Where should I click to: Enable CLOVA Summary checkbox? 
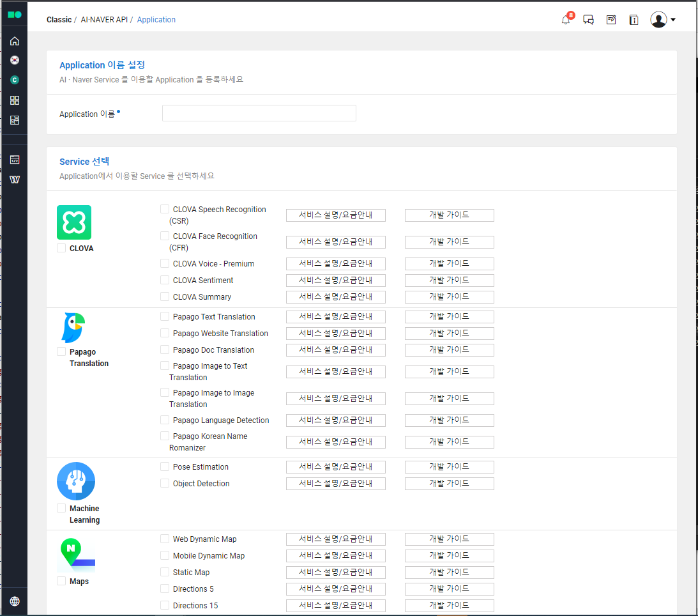point(165,296)
